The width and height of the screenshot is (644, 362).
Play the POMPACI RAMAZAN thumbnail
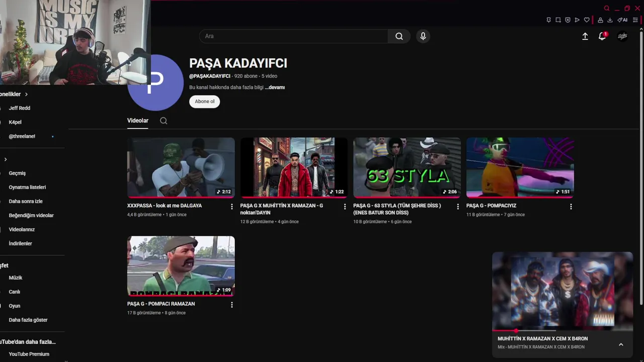coord(181,266)
